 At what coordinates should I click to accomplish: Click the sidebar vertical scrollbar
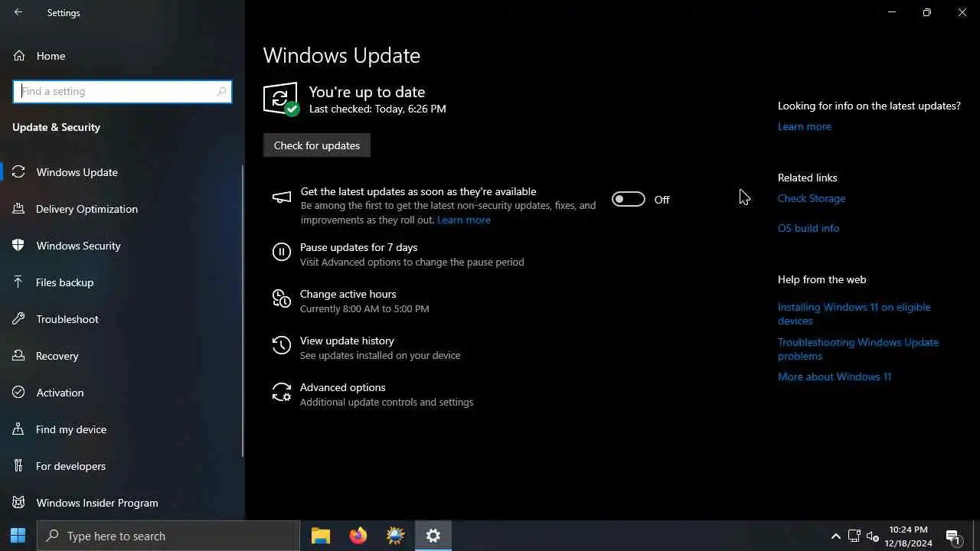(243, 310)
